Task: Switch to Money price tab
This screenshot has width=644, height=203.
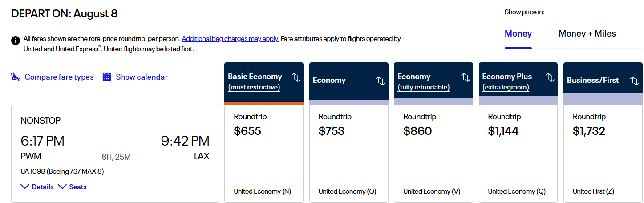Action: (518, 34)
